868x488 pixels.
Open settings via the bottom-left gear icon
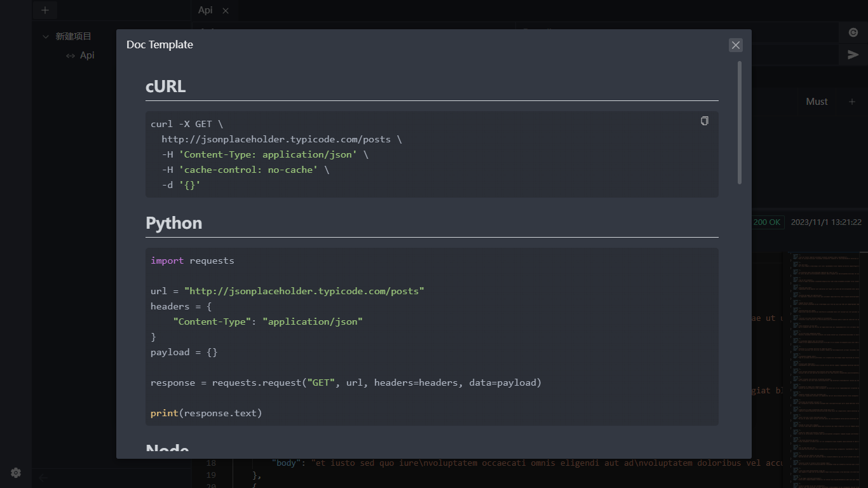coord(16,473)
